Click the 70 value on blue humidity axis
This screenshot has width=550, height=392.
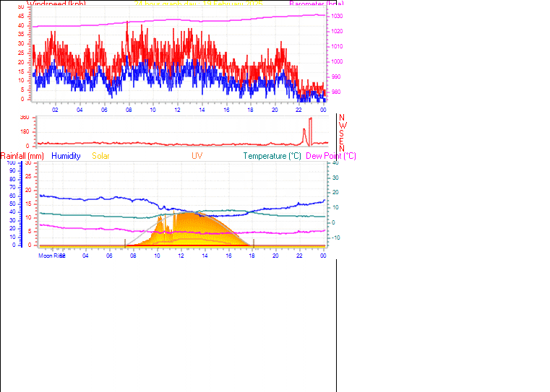click(x=12, y=188)
